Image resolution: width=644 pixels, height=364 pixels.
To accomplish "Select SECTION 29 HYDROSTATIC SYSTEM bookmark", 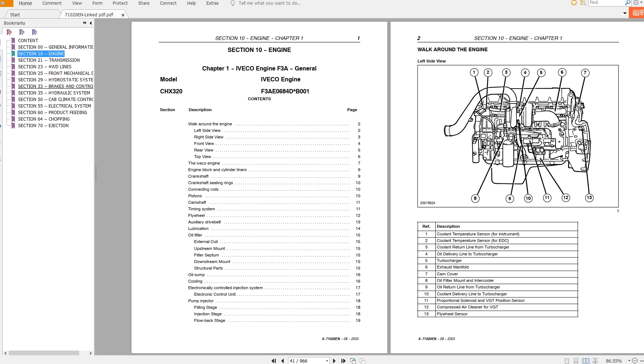I will point(56,80).
